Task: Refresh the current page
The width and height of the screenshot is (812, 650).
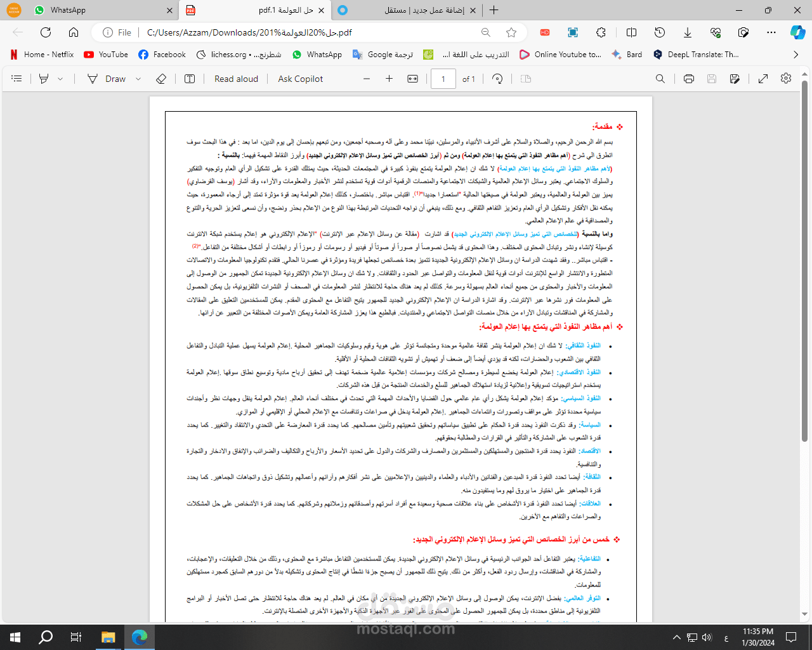Action: click(46, 32)
